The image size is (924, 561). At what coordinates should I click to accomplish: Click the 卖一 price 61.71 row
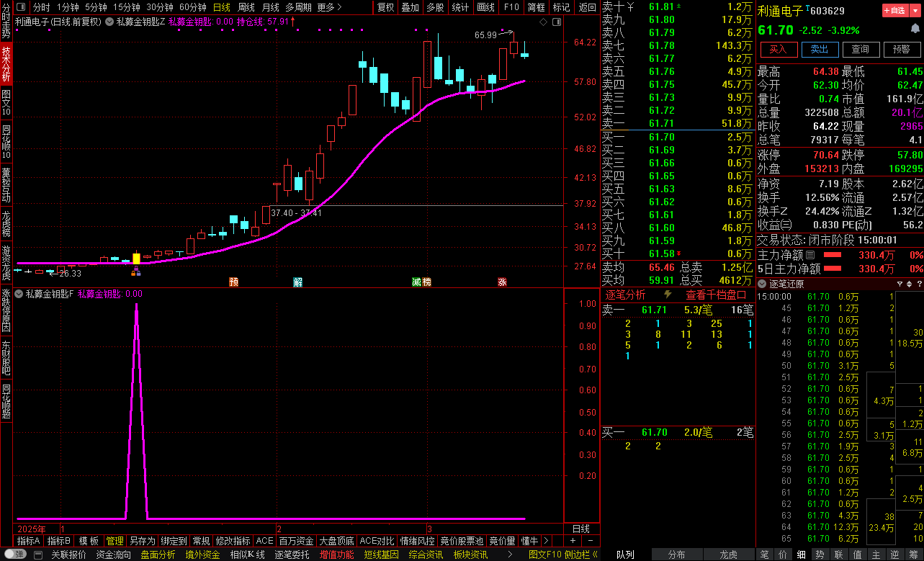[678, 124]
